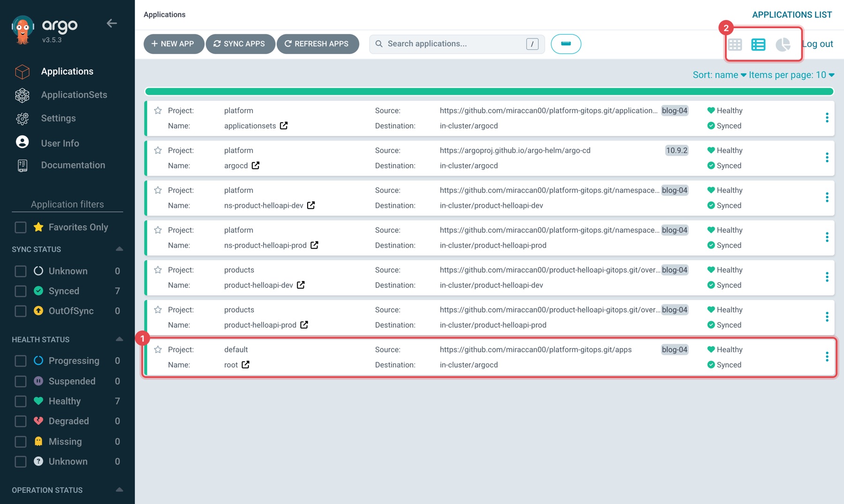Open external link for product-helloapi-prod

[304, 325]
